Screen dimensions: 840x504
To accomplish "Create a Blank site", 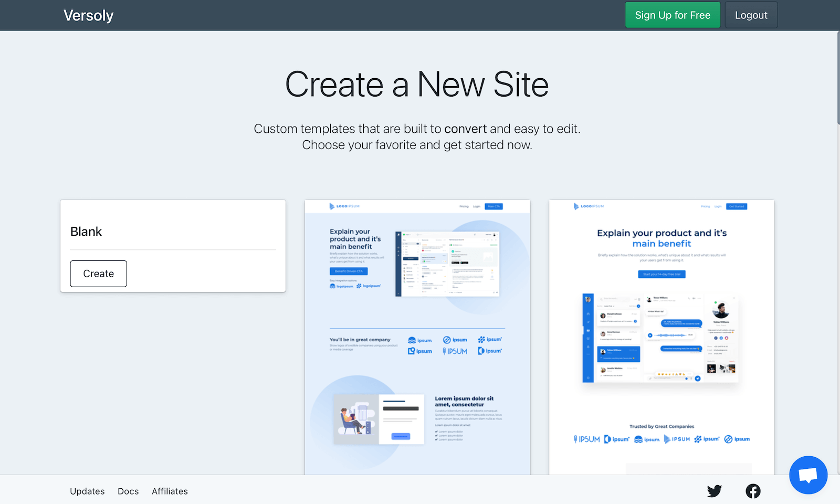I will pyautogui.click(x=99, y=274).
